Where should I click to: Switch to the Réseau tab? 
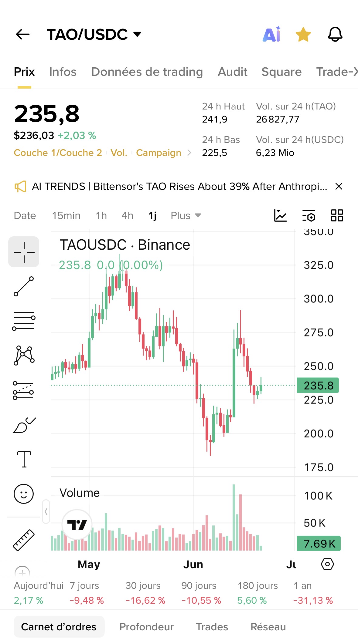point(268,627)
